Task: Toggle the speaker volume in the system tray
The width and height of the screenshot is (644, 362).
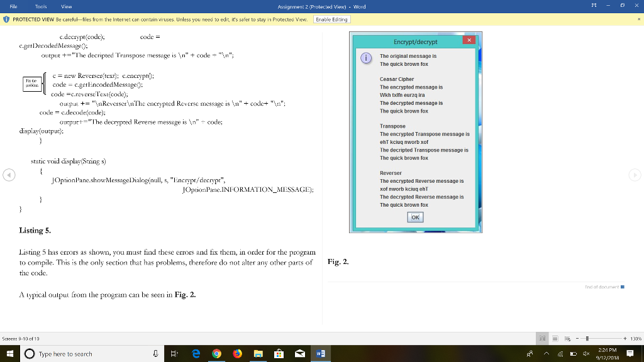Action: (586, 353)
